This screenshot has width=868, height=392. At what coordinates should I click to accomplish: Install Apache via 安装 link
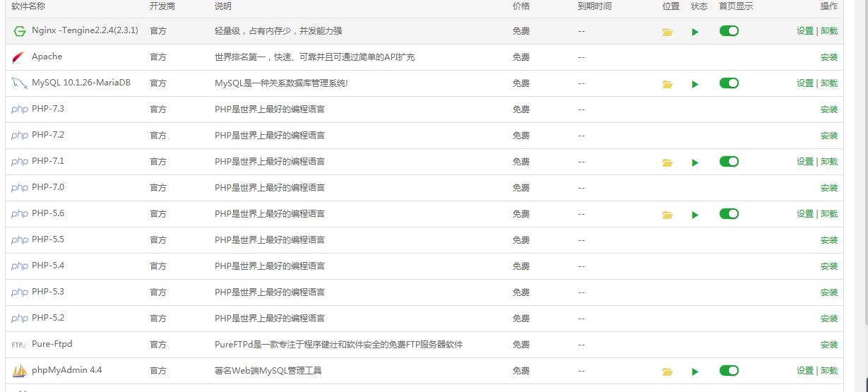pyautogui.click(x=829, y=57)
